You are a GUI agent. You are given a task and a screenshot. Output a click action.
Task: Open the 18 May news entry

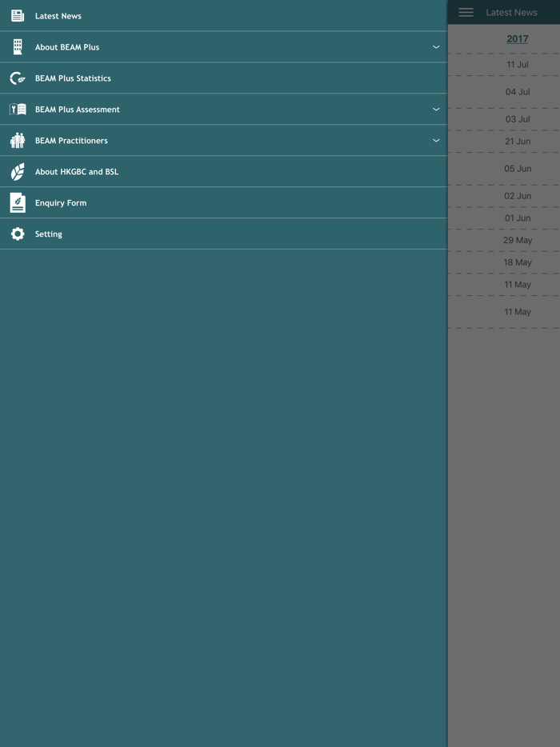click(504, 262)
